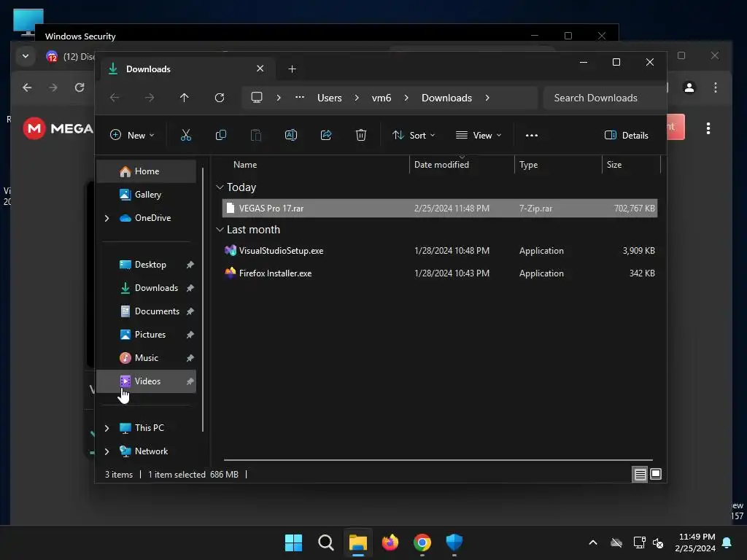The image size is (747, 560).
Task: Select the VEGAS Pro 17.rar file
Action: [x=440, y=208]
